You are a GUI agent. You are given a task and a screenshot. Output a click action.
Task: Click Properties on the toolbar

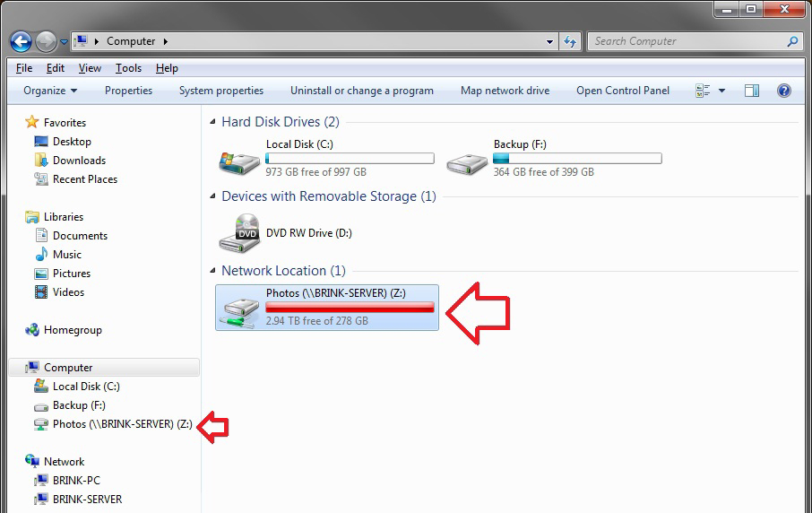(x=128, y=91)
